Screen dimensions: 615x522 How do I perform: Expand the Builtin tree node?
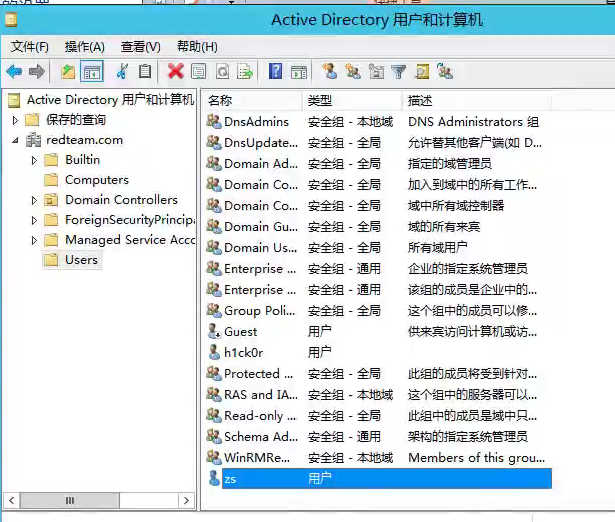(35, 160)
